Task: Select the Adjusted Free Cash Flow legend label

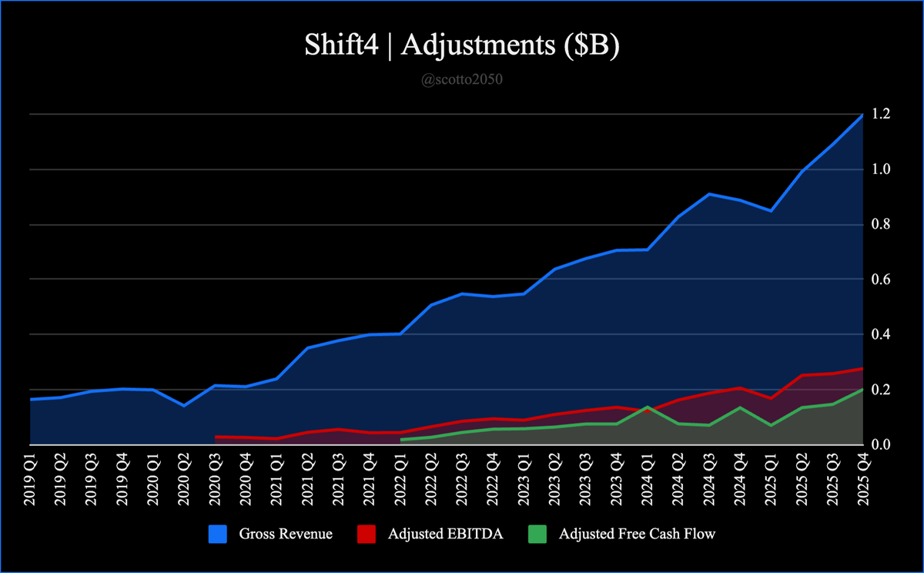Action: coord(637,534)
